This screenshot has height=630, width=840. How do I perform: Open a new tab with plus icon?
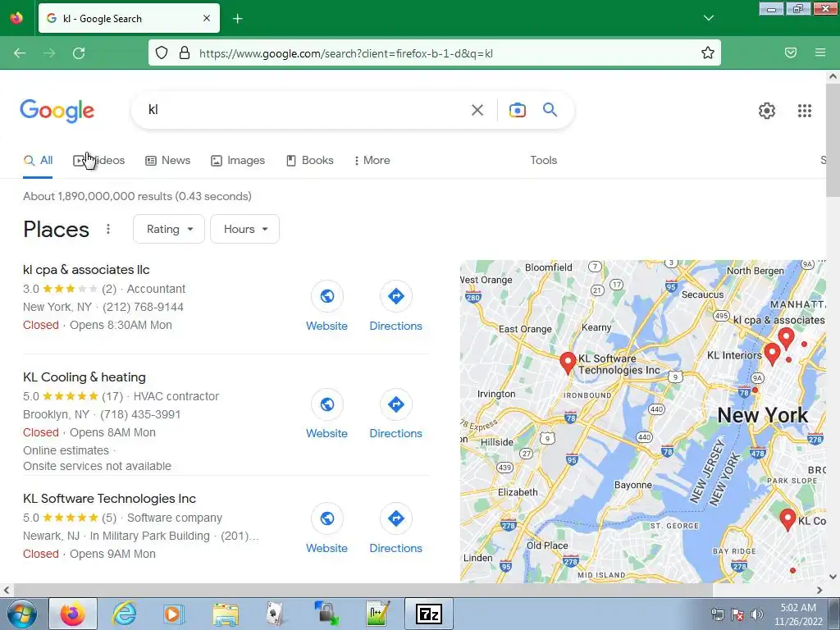(x=237, y=19)
